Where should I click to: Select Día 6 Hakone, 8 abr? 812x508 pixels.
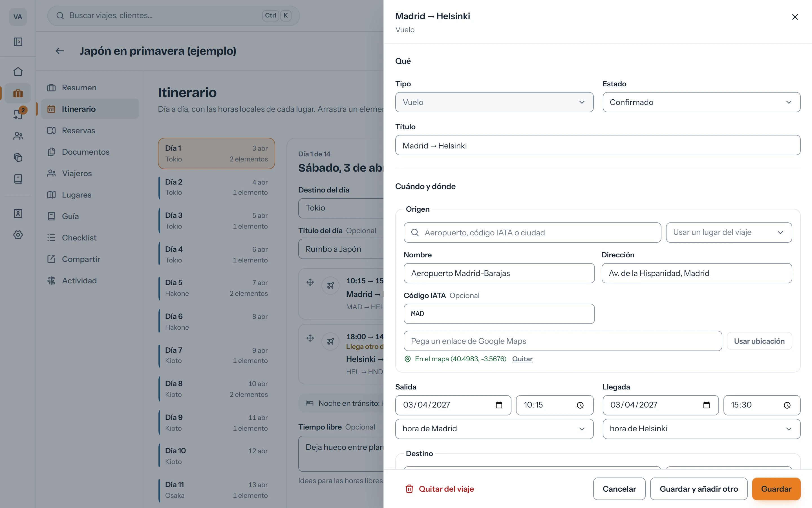click(217, 321)
